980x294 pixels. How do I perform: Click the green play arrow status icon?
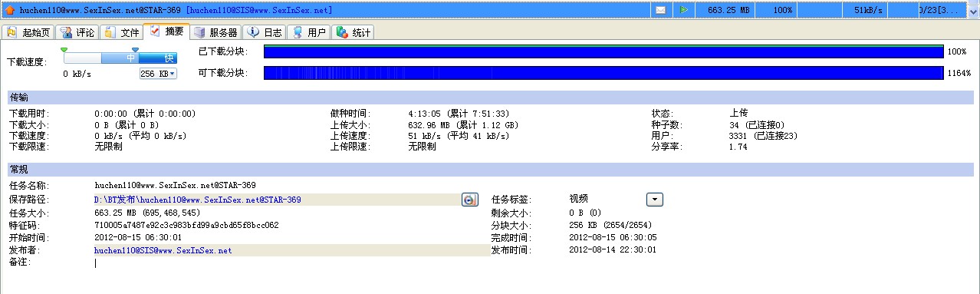point(683,10)
